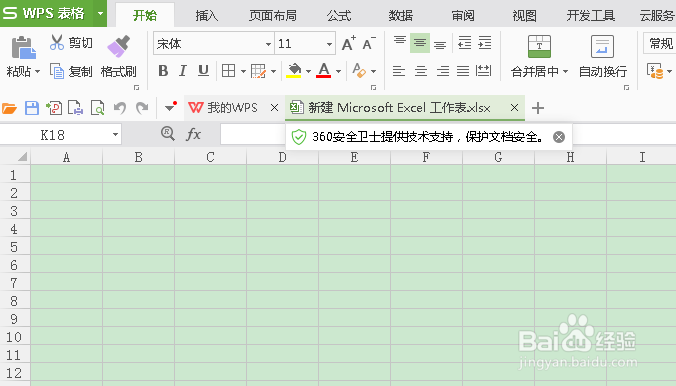676x386 pixels.
Task: Click the draw border table icon
Action: 258,71
